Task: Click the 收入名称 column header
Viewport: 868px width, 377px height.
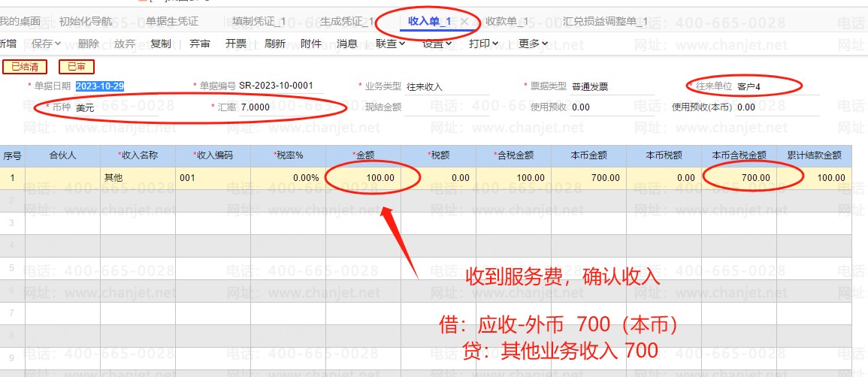Action: [138, 155]
